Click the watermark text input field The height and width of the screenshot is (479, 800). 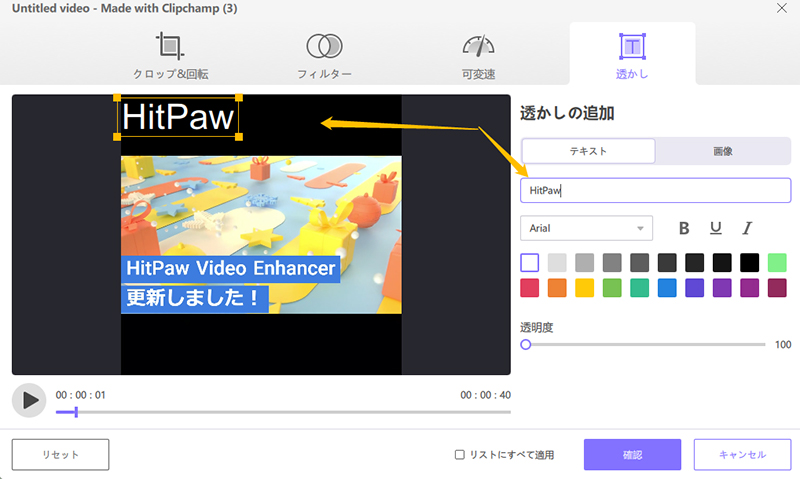click(656, 190)
